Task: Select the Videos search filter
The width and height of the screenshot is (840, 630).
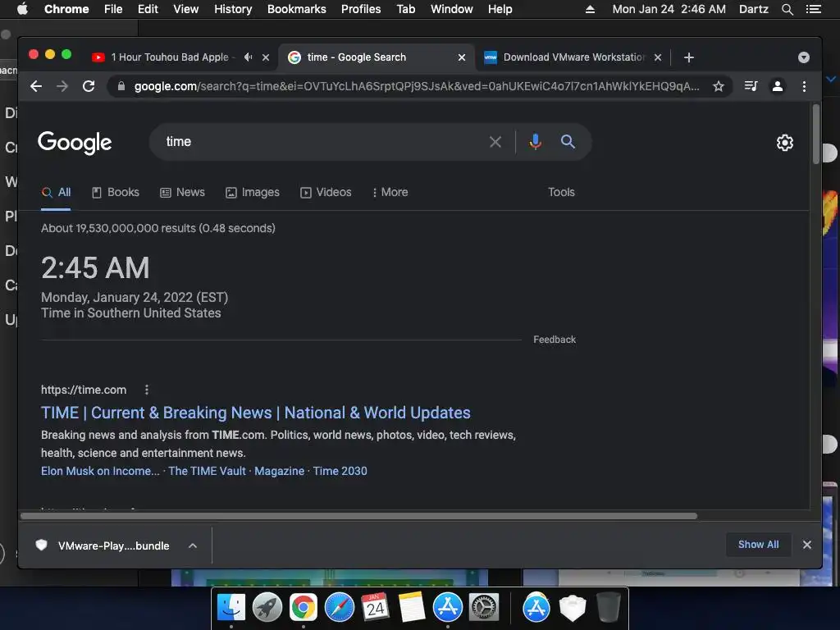Action: [326, 192]
